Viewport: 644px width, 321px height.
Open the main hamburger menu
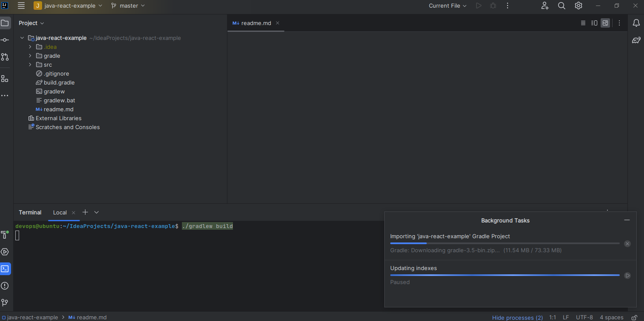point(21,6)
